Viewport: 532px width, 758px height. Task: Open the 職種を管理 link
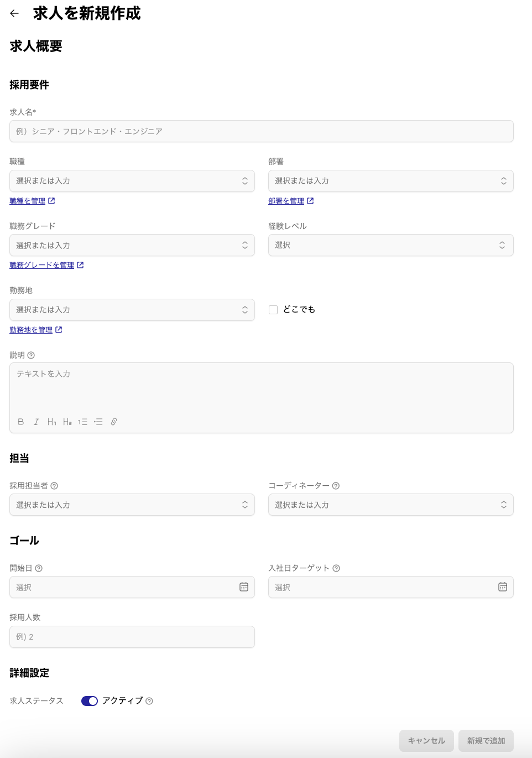(x=28, y=201)
